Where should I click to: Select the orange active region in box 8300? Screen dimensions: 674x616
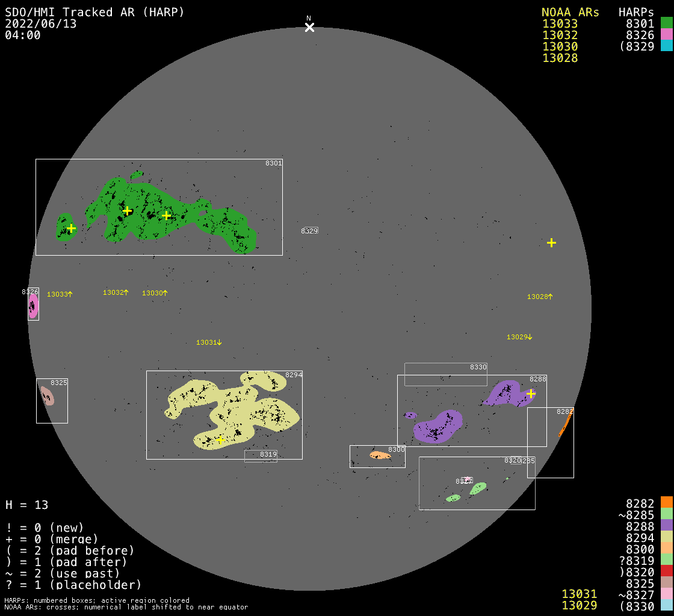[x=380, y=455]
